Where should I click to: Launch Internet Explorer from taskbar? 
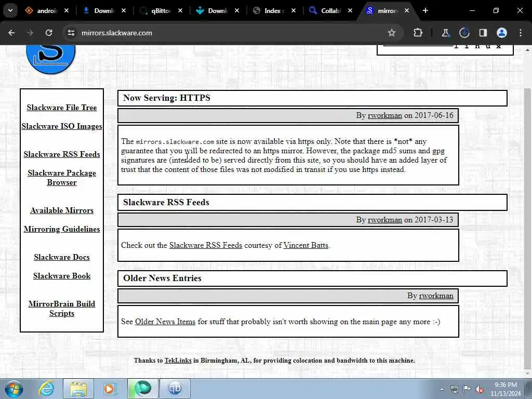46,389
